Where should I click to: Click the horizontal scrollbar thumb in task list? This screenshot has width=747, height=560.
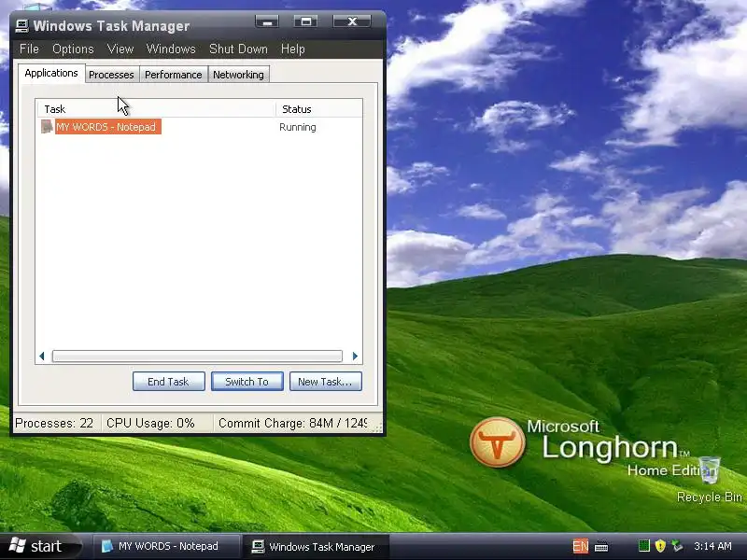(197, 357)
